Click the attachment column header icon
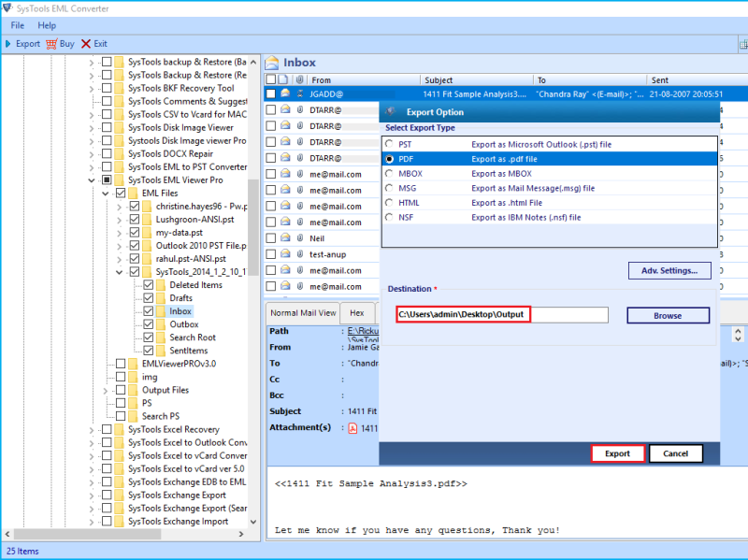 (x=299, y=80)
